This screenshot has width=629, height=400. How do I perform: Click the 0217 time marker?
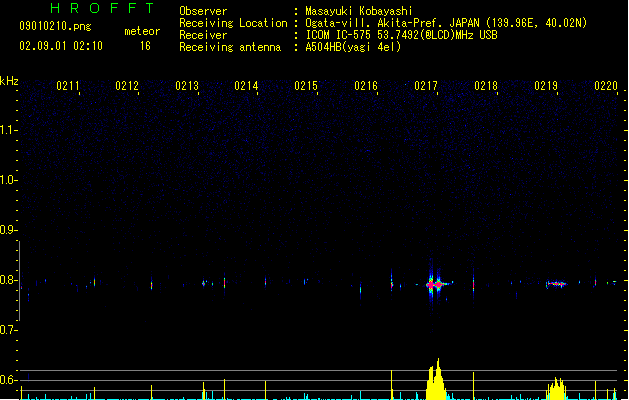pyautogui.click(x=426, y=86)
